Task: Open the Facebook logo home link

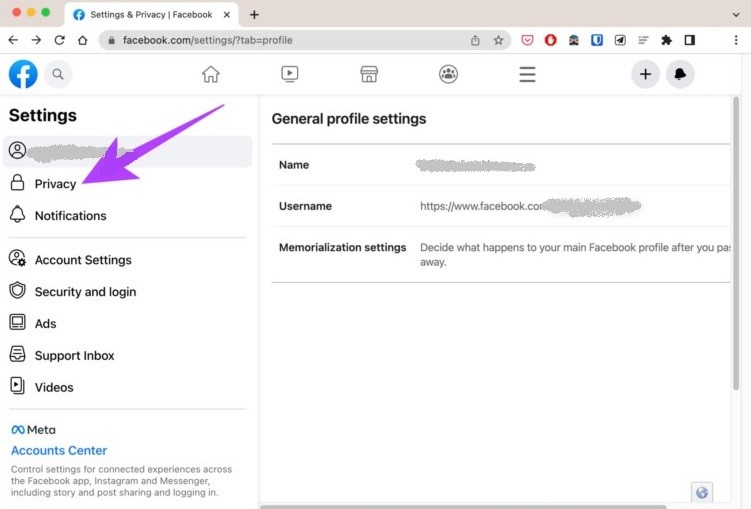Action: (23, 74)
